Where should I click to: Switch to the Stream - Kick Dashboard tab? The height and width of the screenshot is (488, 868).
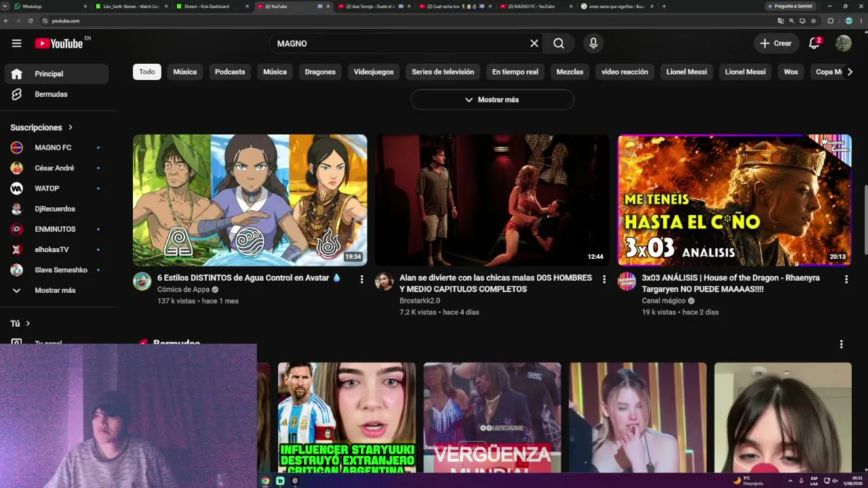tap(211, 6)
